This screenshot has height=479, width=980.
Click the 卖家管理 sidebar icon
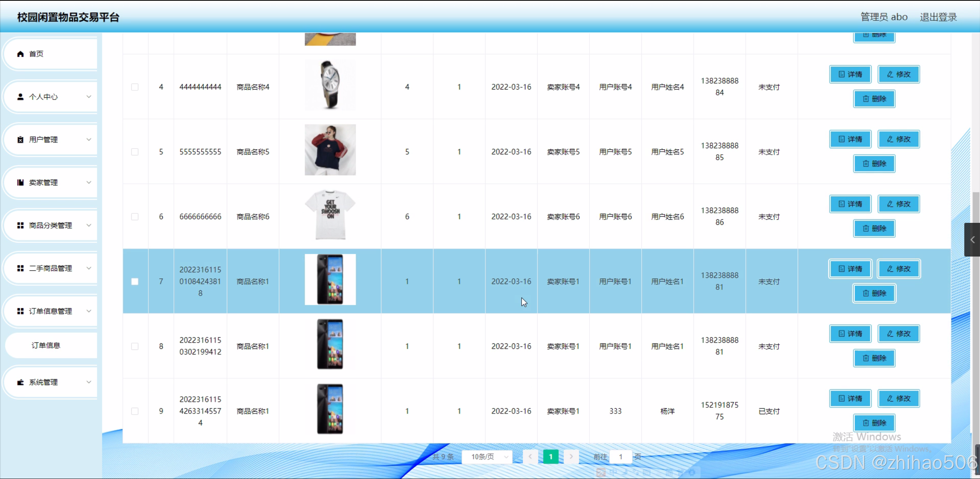pyautogui.click(x=20, y=183)
